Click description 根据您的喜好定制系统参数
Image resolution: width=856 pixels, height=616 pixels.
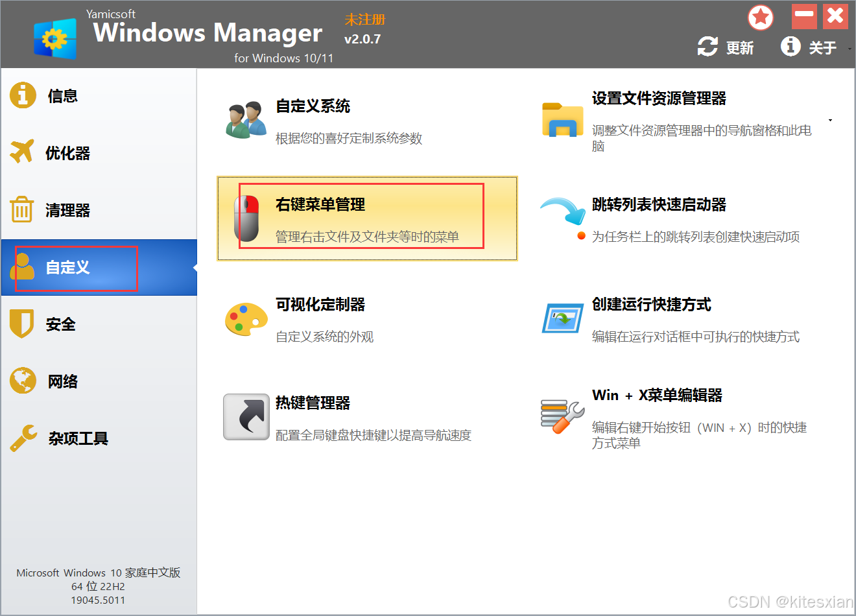click(x=349, y=138)
